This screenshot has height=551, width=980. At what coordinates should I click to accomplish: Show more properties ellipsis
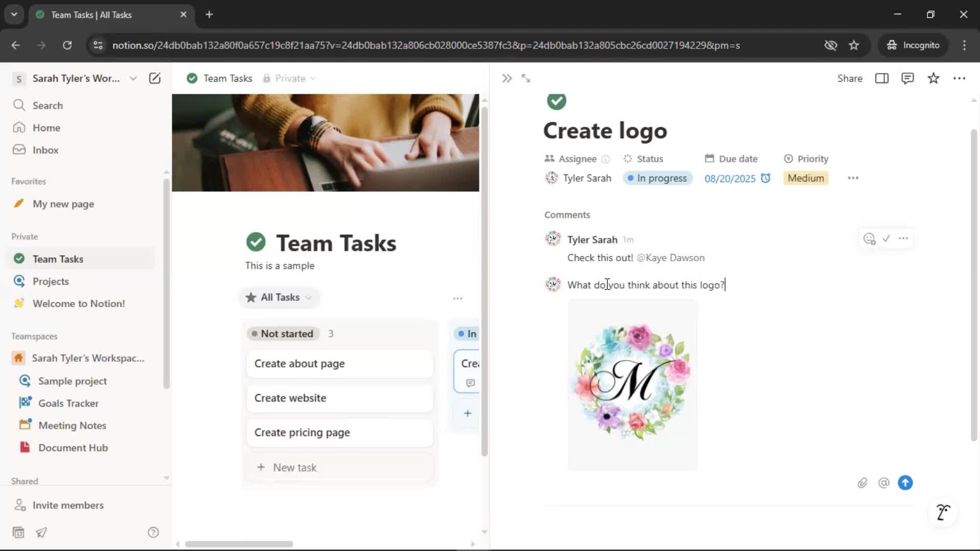pos(853,178)
